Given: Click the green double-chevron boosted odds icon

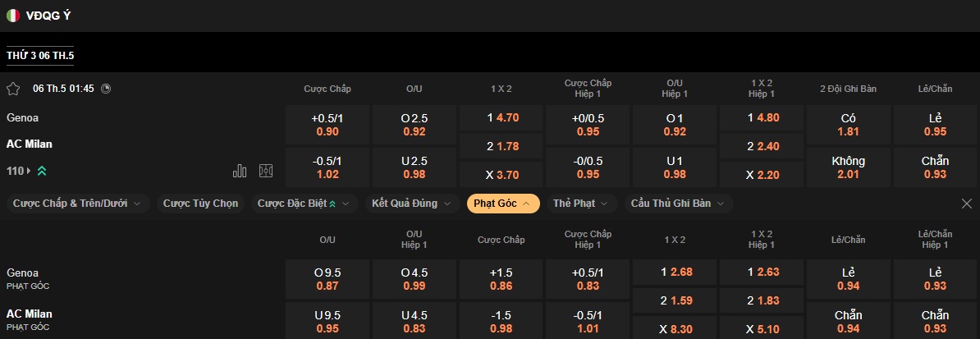Looking at the screenshot, I should click(41, 171).
